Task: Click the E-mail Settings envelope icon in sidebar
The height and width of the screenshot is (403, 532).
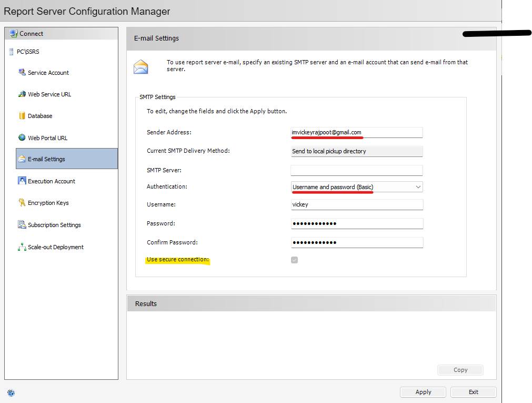Action: pos(22,159)
